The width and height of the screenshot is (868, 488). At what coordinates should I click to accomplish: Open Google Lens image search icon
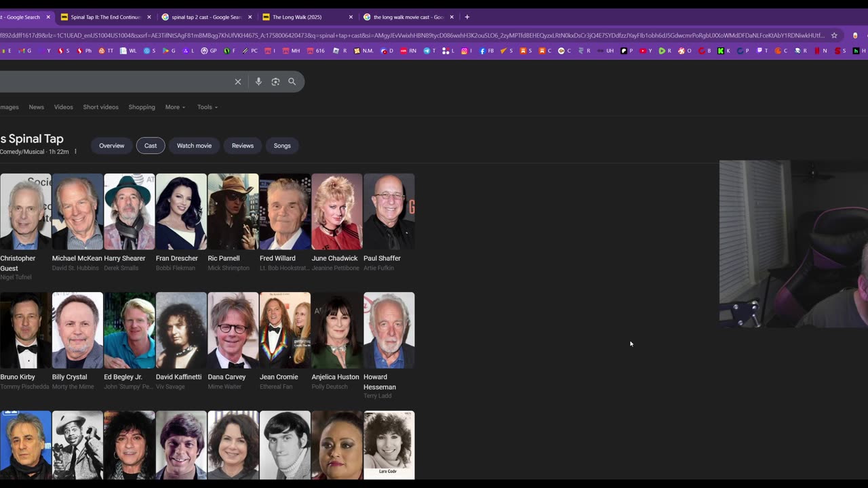pyautogui.click(x=275, y=81)
